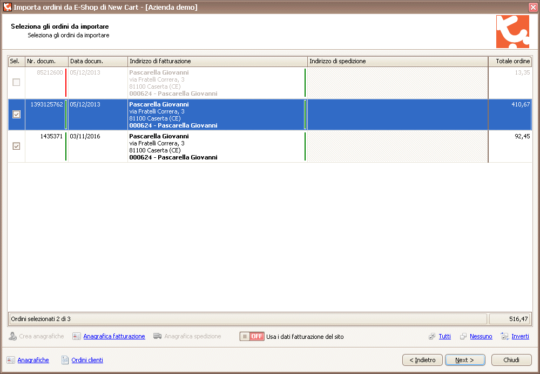Close the import window
The image size is (540, 374).
tap(533, 7)
